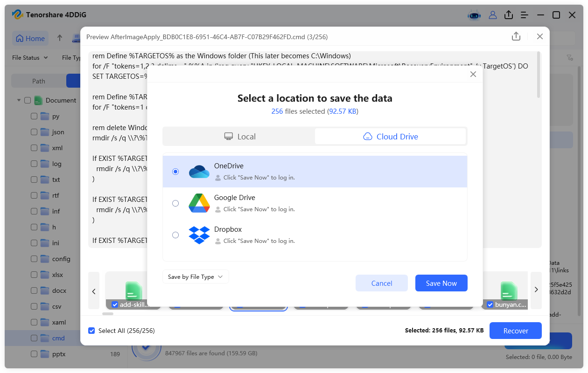
Task: Toggle the json folder checkbox
Action: pyautogui.click(x=34, y=132)
